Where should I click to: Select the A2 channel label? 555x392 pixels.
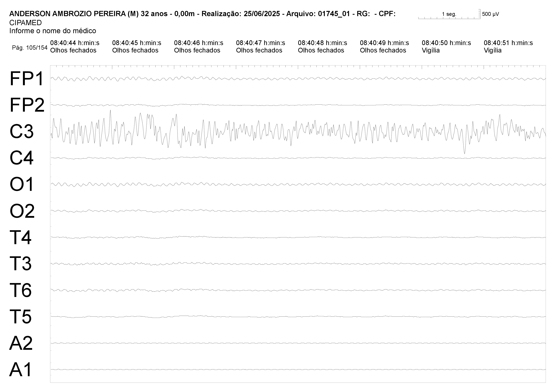tap(21, 343)
